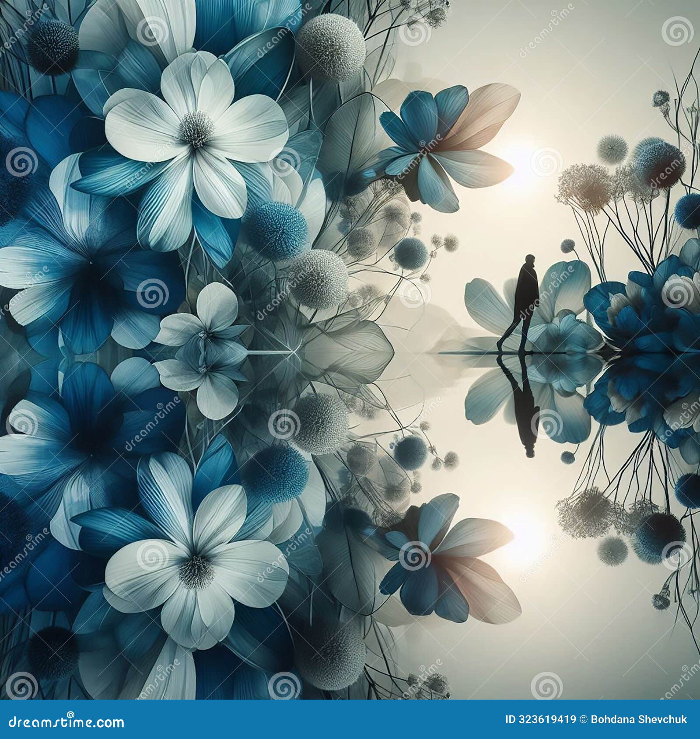Click the copyright © symbol in the bottom bar

click(x=584, y=718)
